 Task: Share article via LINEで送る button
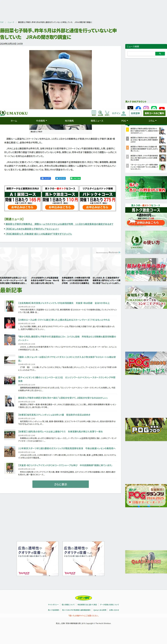pos(75,178)
